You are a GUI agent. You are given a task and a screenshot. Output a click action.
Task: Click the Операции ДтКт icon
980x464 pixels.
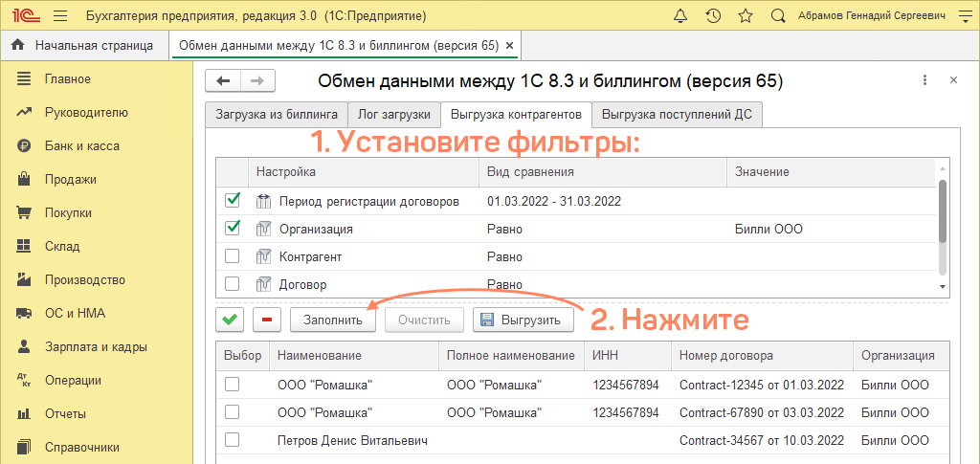coord(24,381)
